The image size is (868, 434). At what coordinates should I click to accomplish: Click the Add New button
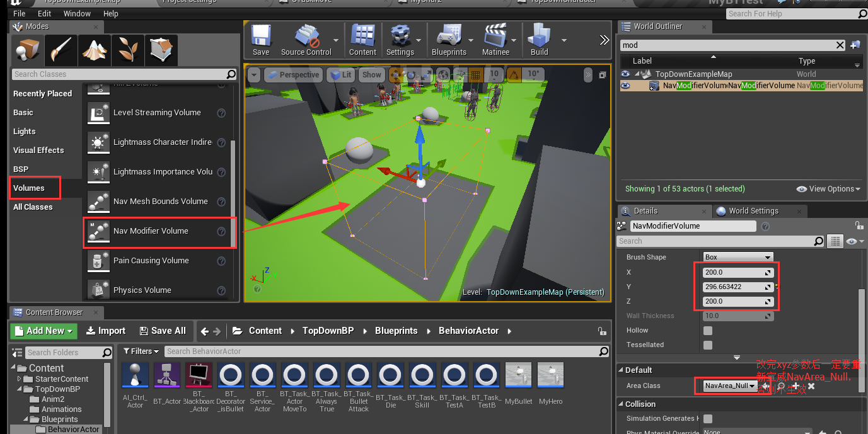[x=43, y=331]
